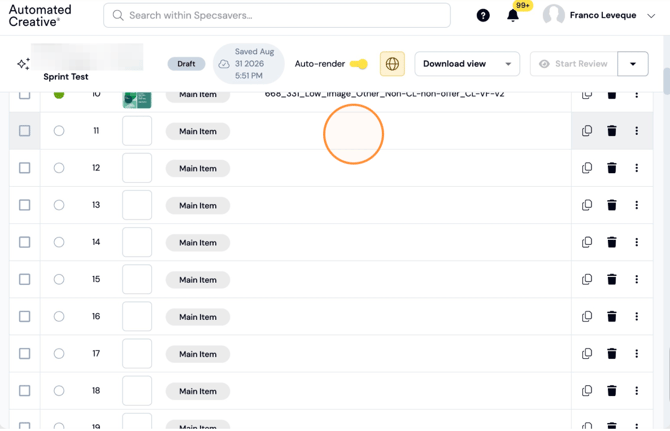
Task: Delete row 15 with trash icon
Action: (x=612, y=279)
